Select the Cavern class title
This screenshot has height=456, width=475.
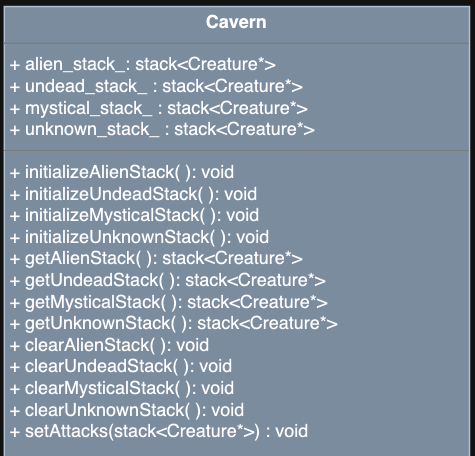[236, 22]
